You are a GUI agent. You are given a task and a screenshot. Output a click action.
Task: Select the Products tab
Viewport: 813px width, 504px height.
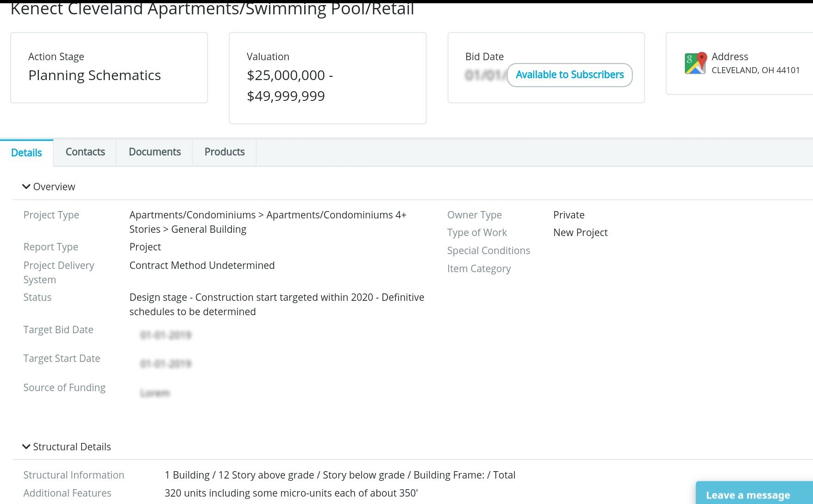tap(225, 152)
